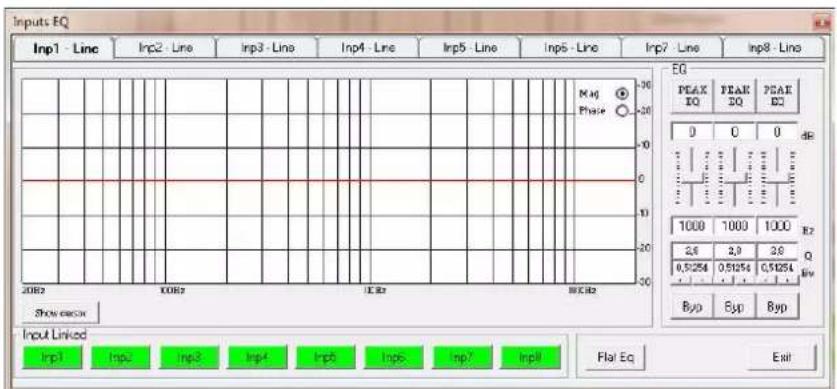Switch to the Inp1 - Line tab
Viewport: 837px width, 389px height.
click(x=66, y=48)
